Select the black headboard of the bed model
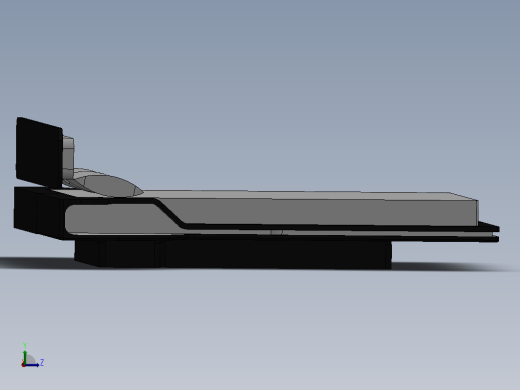Screen dimensions: 520x390 tap(39, 152)
